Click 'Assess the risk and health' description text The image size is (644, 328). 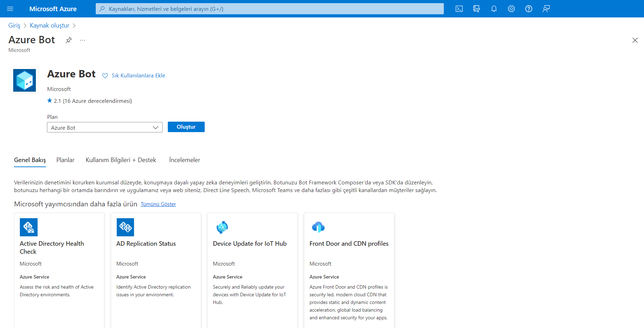pyautogui.click(x=57, y=291)
